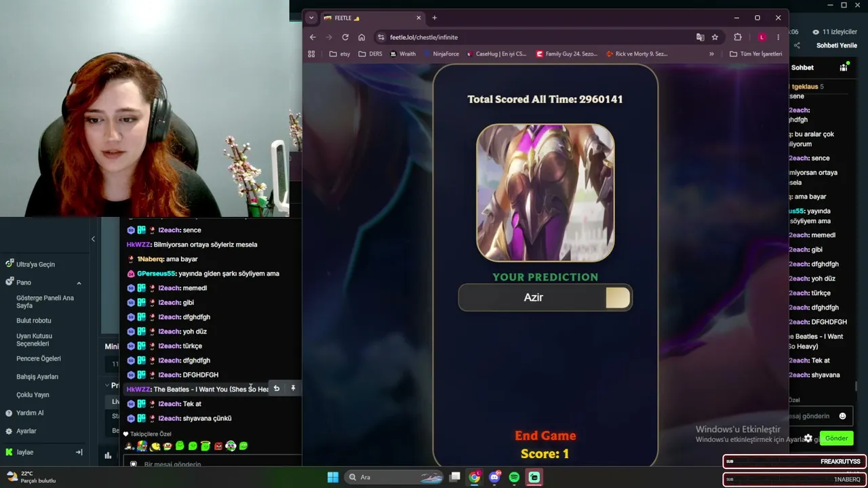This screenshot has width=868, height=488.
Task: Open Tüm Yer İşaretleri bookmarks folder
Action: click(755, 54)
